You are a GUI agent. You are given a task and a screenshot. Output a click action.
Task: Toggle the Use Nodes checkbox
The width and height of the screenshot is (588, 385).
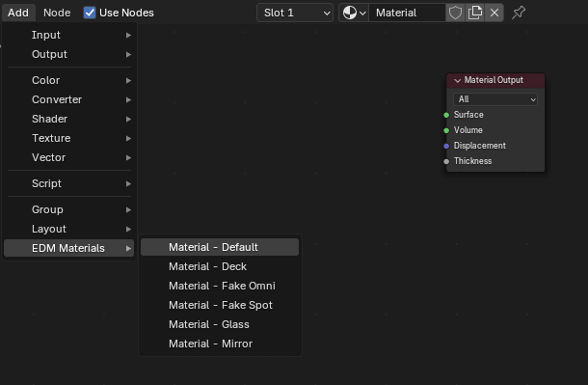90,13
